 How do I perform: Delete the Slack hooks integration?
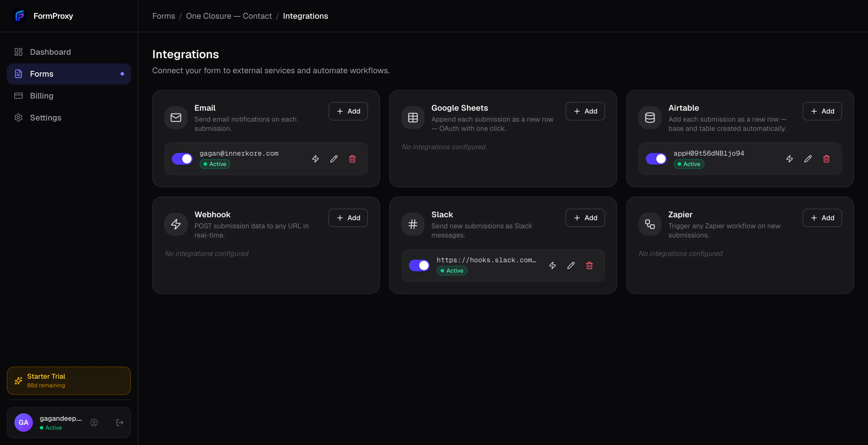589,265
